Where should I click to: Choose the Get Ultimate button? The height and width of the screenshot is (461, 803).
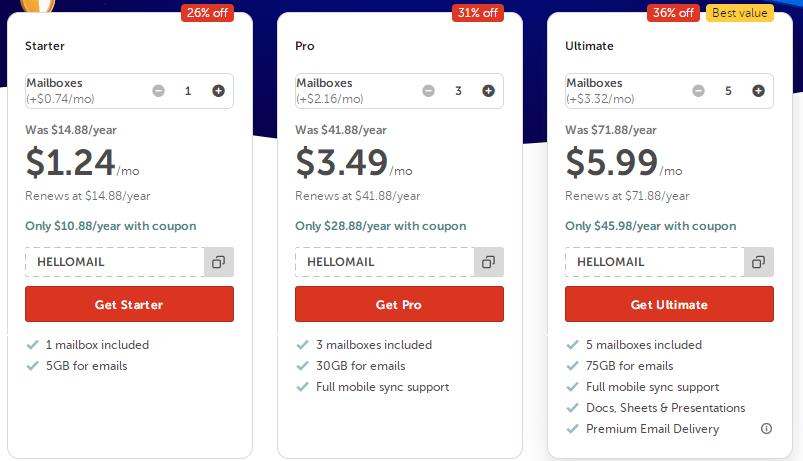(x=669, y=304)
